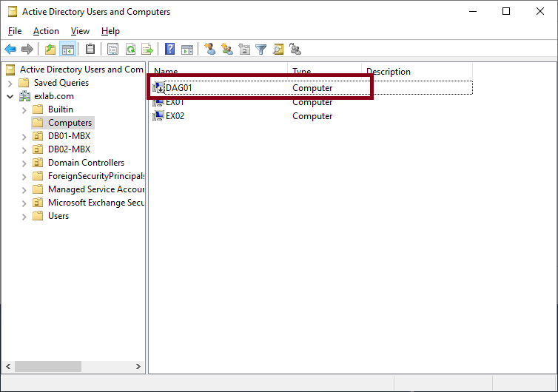The width and height of the screenshot is (558, 392).
Task: Select the Computers container
Action: [x=70, y=123]
